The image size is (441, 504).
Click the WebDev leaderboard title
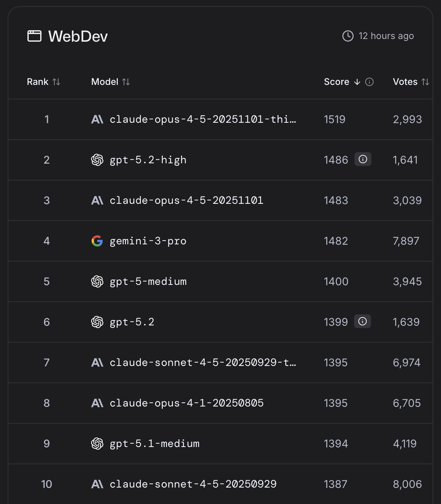click(x=78, y=36)
